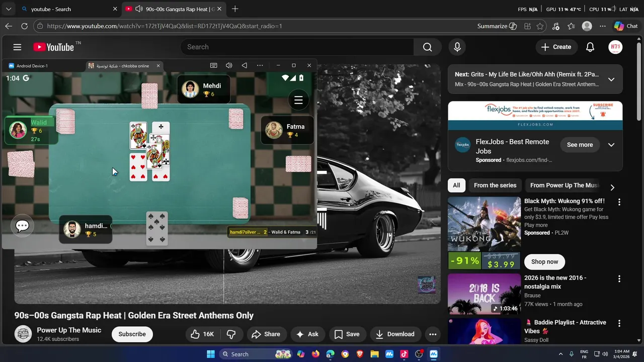The width and height of the screenshot is (644, 362).
Task: Show hidden system tray icons
Action: point(561,354)
